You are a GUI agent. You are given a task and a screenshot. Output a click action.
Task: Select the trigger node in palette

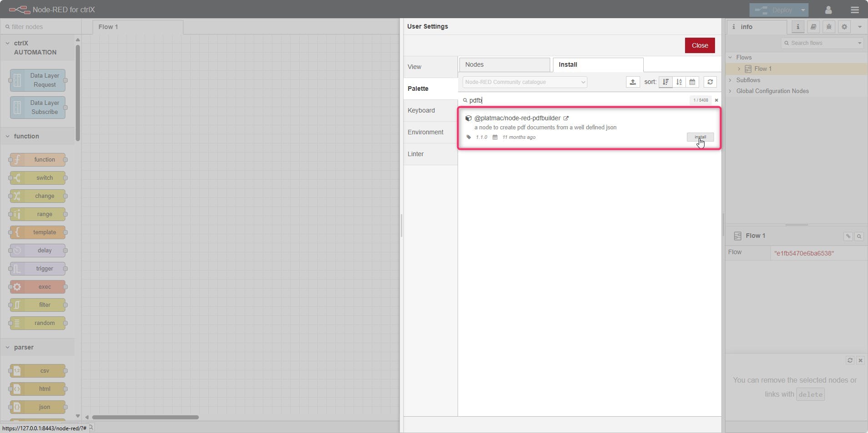coord(38,269)
